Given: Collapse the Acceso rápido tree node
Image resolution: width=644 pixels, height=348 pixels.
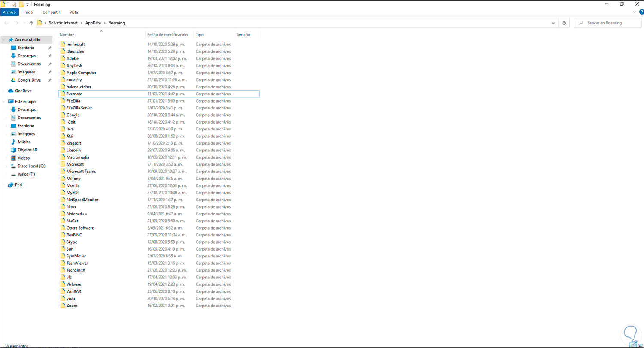Looking at the screenshot, I should point(4,40).
